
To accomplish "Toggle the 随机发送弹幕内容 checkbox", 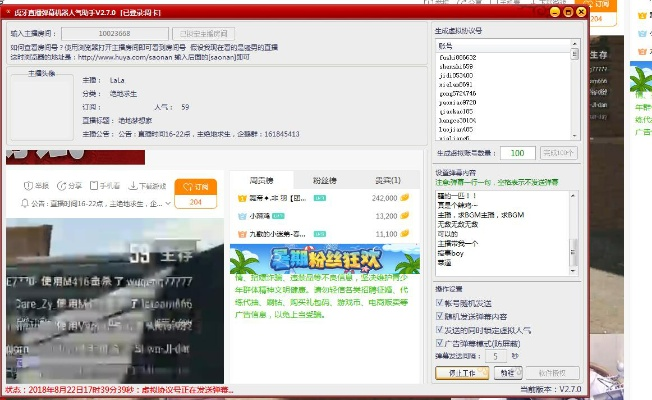I will click(439, 316).
